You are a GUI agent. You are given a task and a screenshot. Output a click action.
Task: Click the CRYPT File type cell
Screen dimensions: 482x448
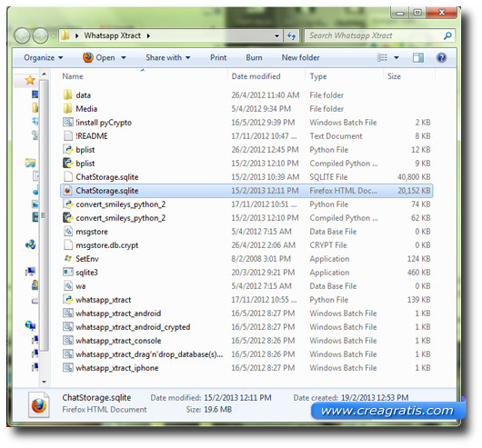pyautogui.click(x=328, y=245)
